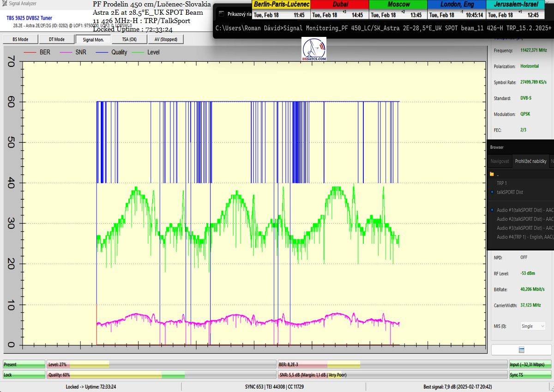
Task: Click the Signal Analyzer app icon
Action: click(x=5, y=3)
